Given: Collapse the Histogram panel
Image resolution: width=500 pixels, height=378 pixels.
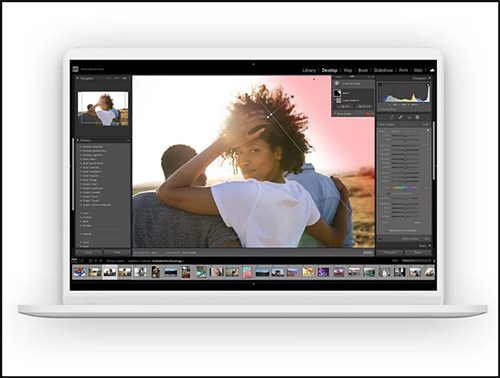Looking at the screenshot, I should pos(429,78).
